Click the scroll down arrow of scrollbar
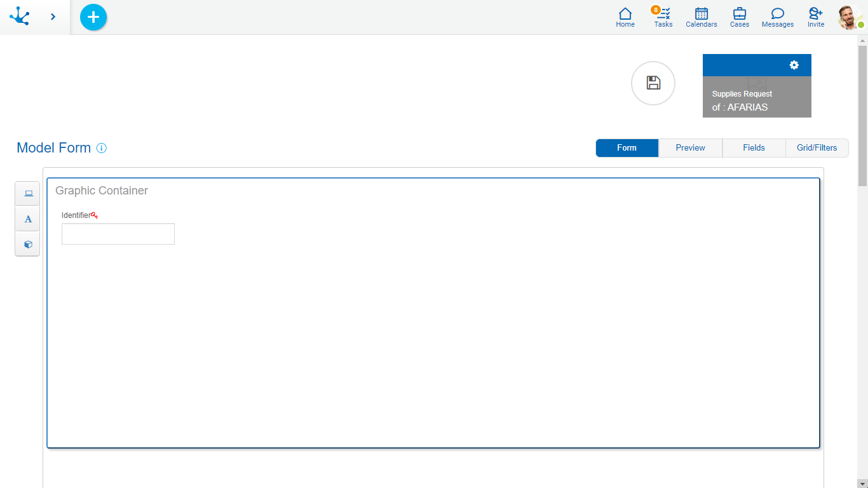Image resolution: width=868 pixels, height=488 pixels. (x=862, y=484)
